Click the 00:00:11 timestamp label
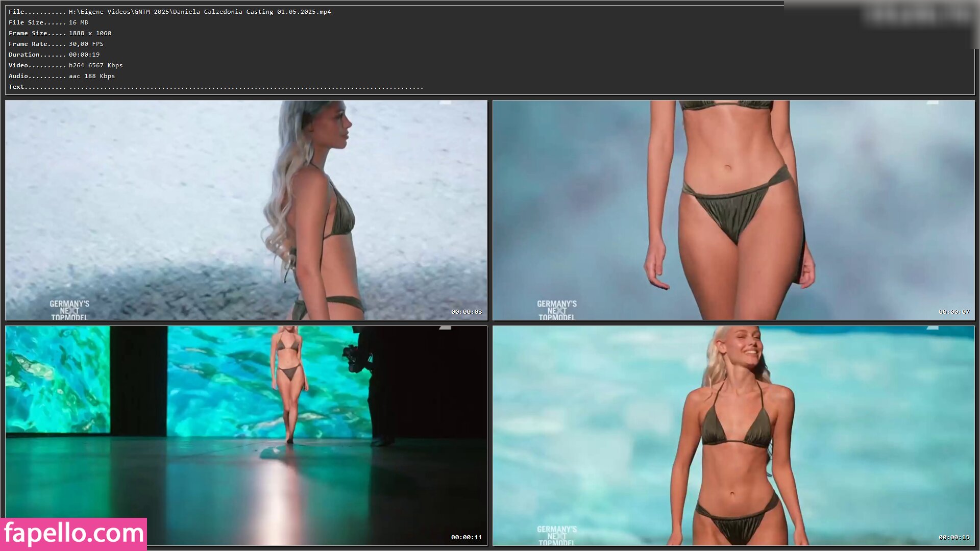The height and width of the screenshot is (551, 980). click(x=466, y=537)
